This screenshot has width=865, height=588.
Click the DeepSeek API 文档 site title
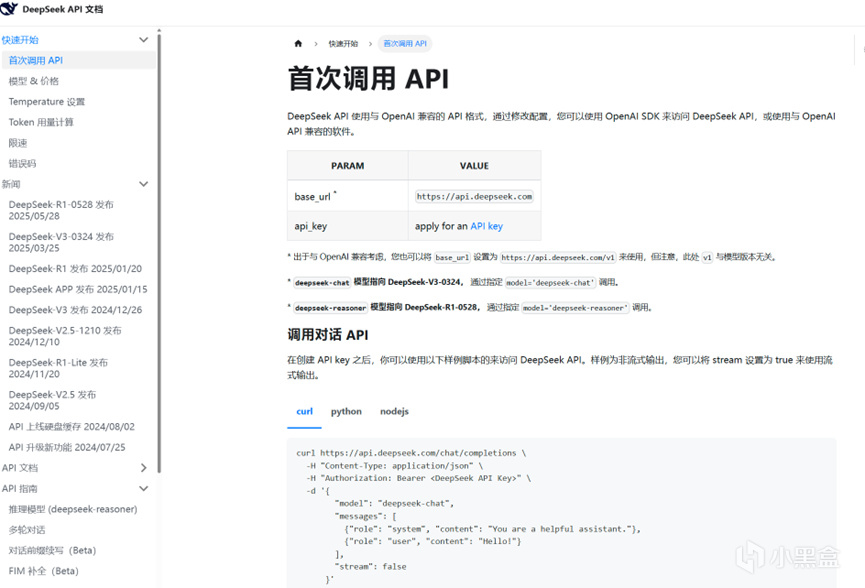pos(62,9)
